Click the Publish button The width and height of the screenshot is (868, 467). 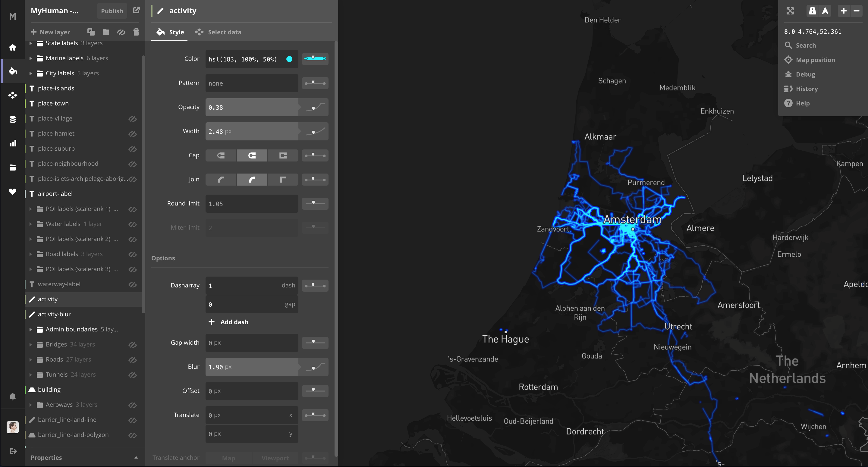click(112, 11)
